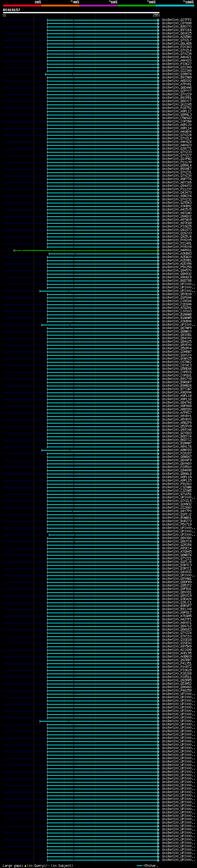The width and height of the screenshot is (197, 868).
Task: Select the red 20% identity color segment
Action: point(22,6)
